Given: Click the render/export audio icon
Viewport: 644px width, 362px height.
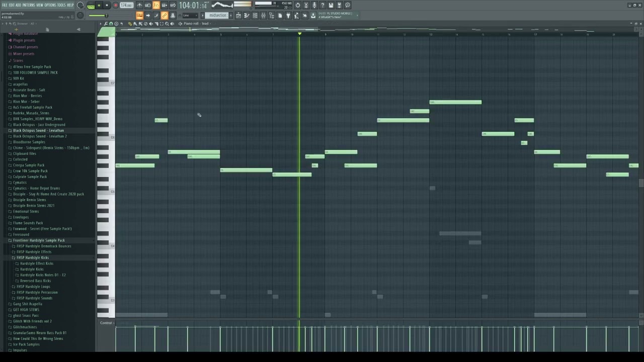Looking at the screenshot, I should (x=339, y=5).
